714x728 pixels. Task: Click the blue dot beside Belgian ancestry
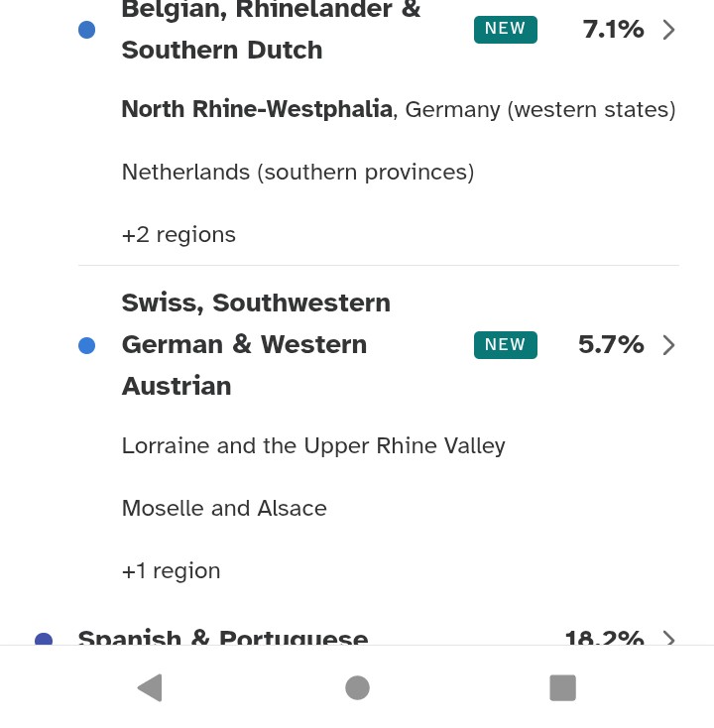(87, 30)
